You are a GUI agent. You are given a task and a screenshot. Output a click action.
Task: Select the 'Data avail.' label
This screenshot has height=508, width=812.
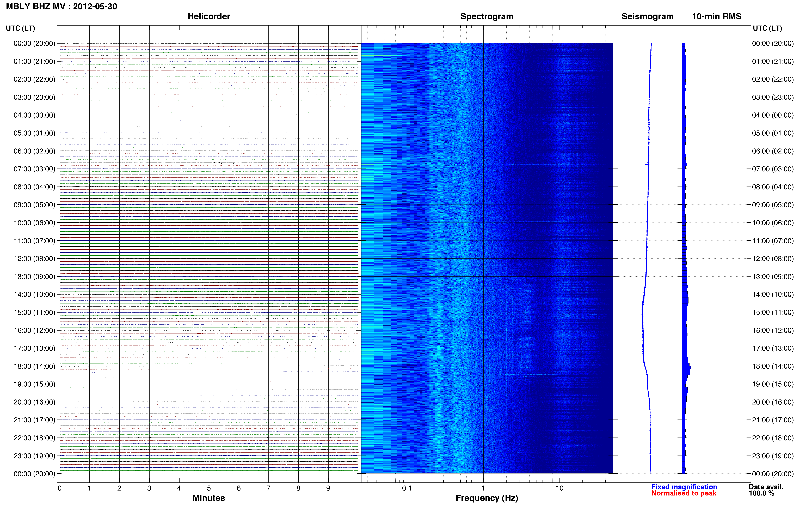click(x=766, y=487)
